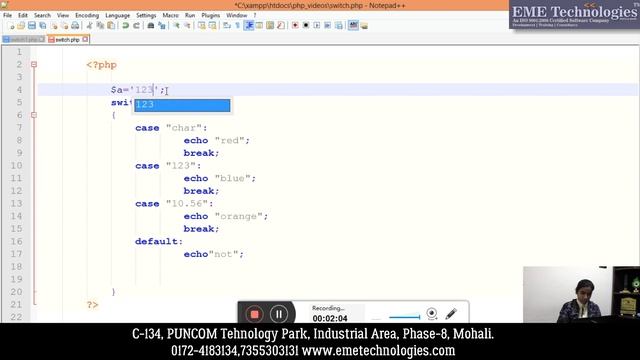Open the Language menu
The width and height of the screenshot is (640, 360).
(118, 15)
